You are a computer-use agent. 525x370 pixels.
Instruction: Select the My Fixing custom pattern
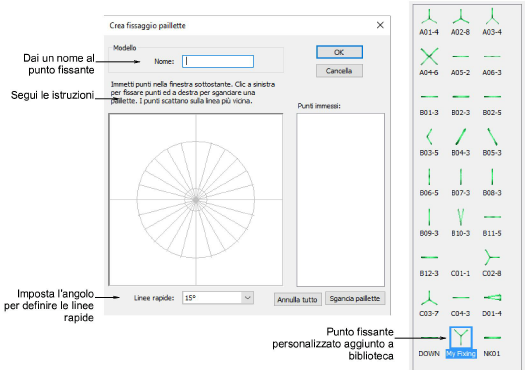pyautogui.click(x=461, y=342)
